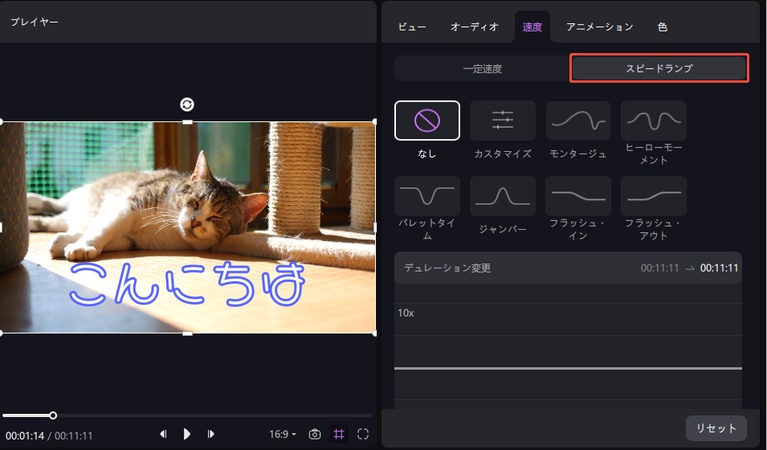Click the rotate handle above the video
The width and height of the screenshot is (767, 450).
pos(187,104)
